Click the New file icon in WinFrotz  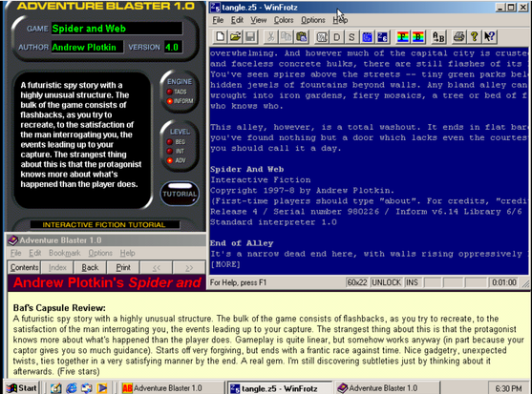coord(220,36)
